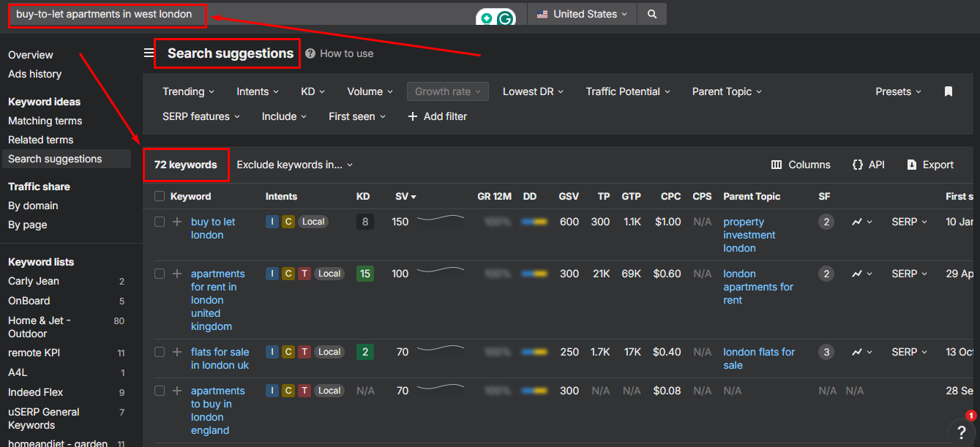Screen dimensions: 980x447
Task: Tick the select-all checkbox in table header
Action: point(160,196)
